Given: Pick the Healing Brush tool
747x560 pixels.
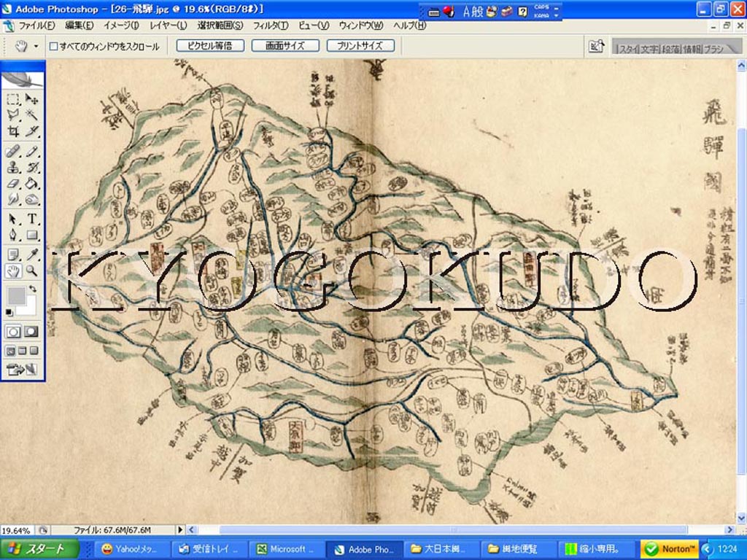Looking at the screenshot, I should tap(13, 152).
